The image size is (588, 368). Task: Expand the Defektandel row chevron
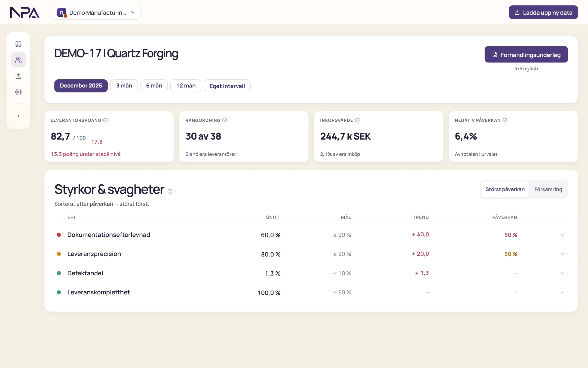[x=562, y=273]
